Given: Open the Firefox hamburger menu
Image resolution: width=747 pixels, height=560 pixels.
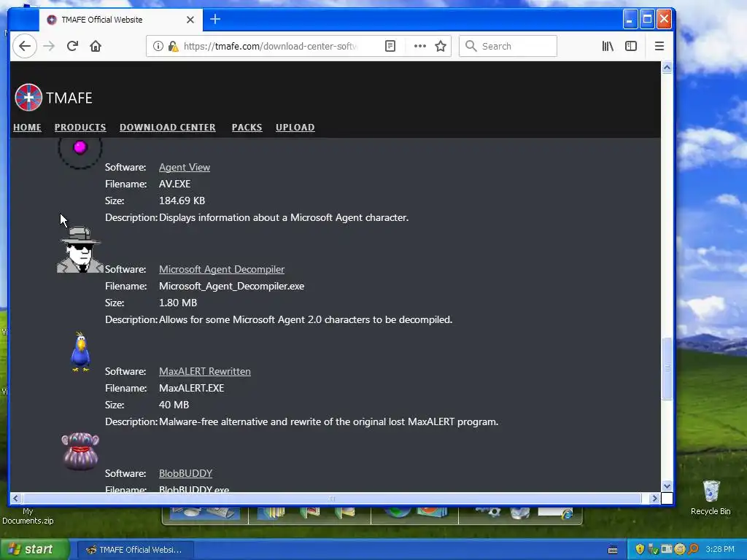Looking at the screenshot, I should (659, 46).
